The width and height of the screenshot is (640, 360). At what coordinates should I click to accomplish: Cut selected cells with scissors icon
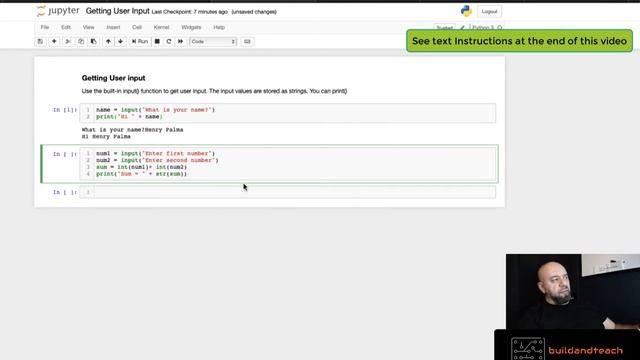click(x=68, y=42)
